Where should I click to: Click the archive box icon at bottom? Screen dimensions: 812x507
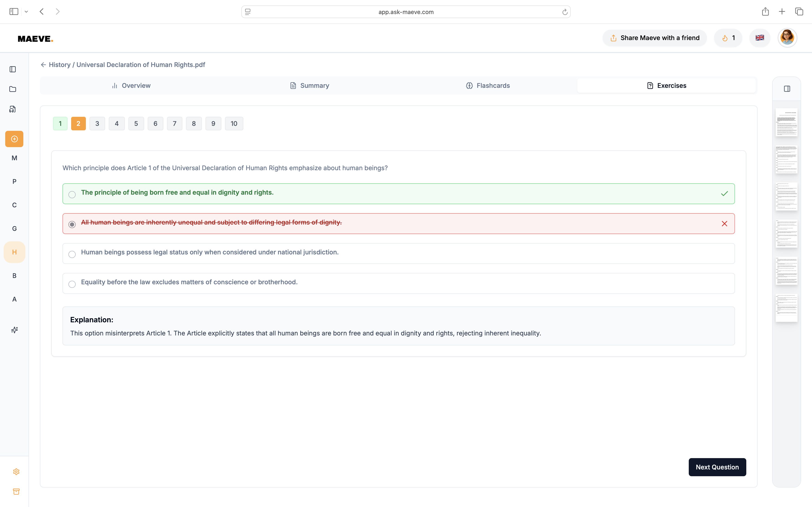click(x=16, y=492)
